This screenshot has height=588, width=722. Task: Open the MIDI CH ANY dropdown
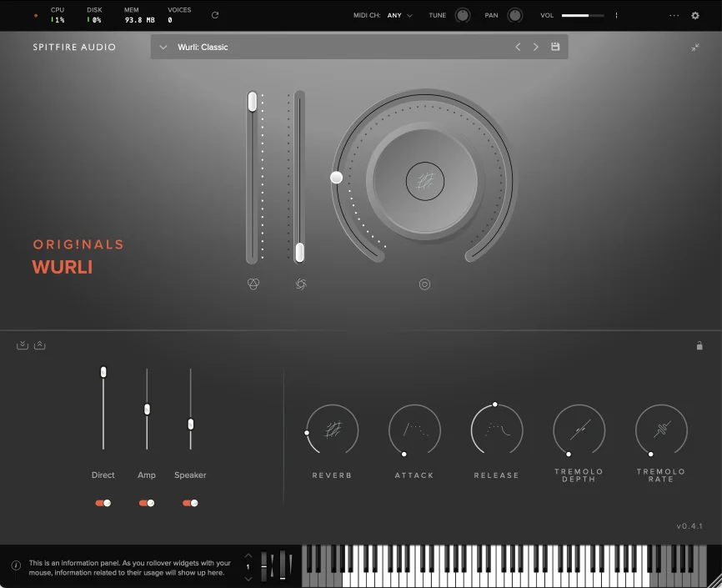399,15
